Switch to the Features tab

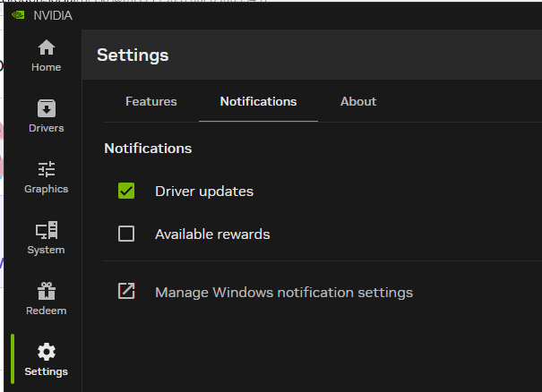(151, 101)
